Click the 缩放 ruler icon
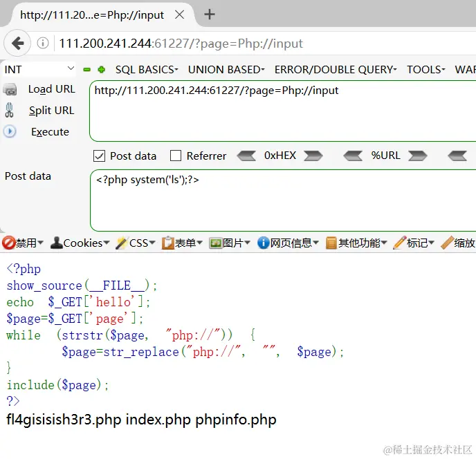Viewport: 476px width, 459px height. point(447,243)
